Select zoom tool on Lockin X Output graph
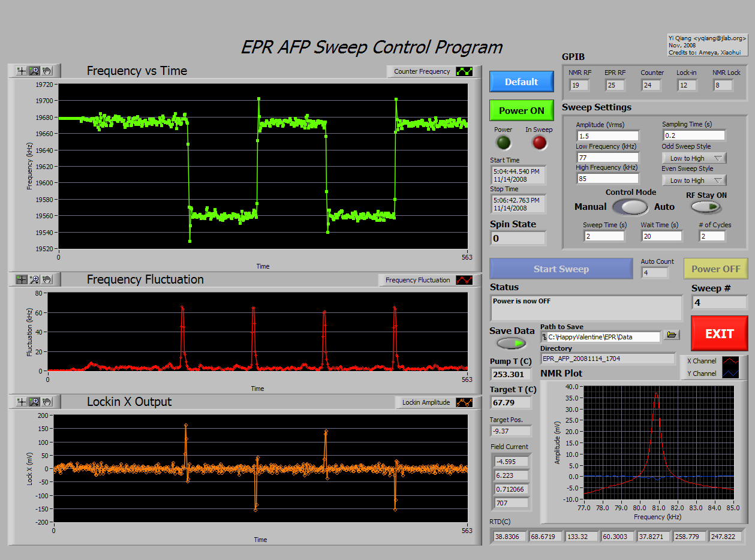 [34, 402]
